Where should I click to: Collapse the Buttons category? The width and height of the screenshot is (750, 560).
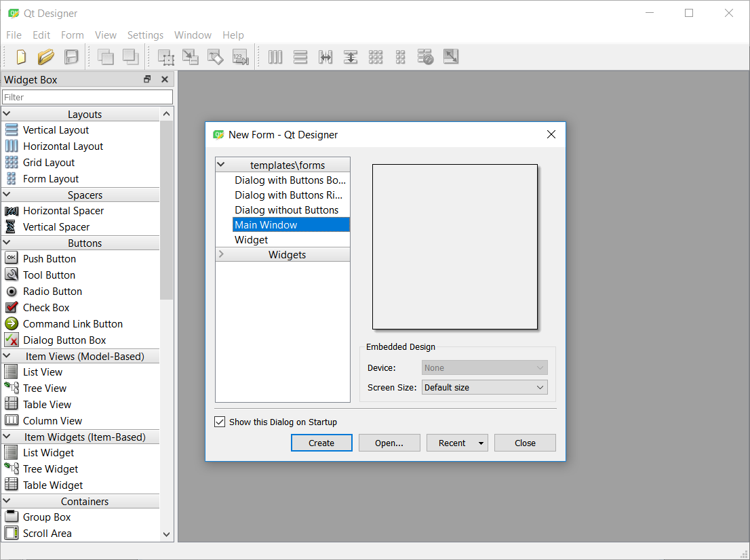coord(7,243)
